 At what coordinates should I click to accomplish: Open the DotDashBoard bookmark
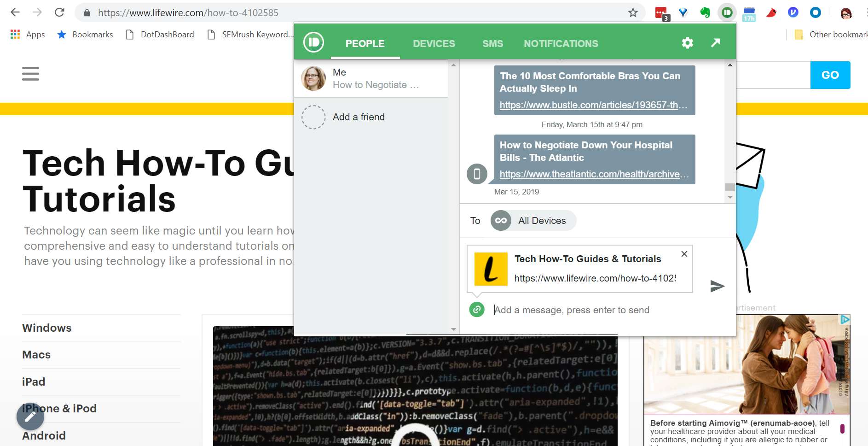(x=160, y=35)
